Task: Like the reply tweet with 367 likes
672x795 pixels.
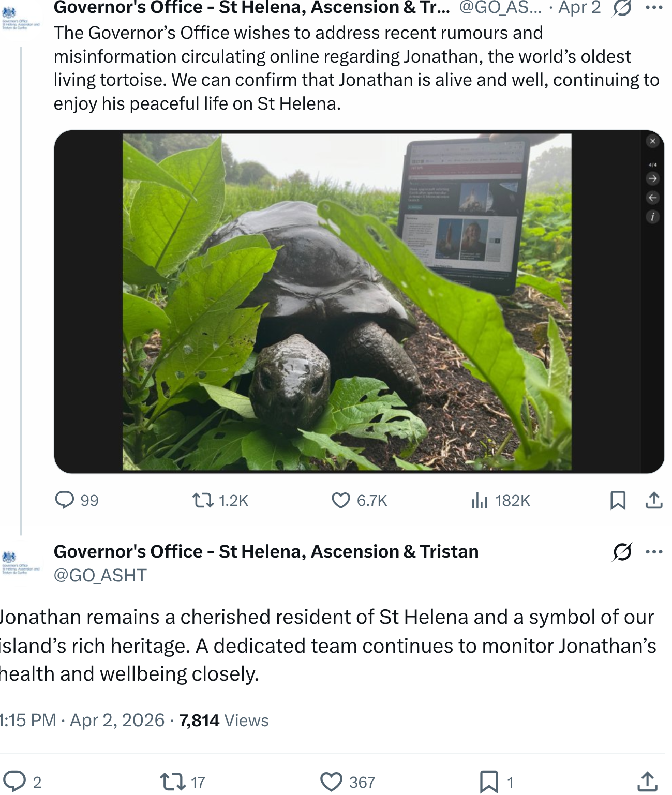Action: [x=331, y=782]
